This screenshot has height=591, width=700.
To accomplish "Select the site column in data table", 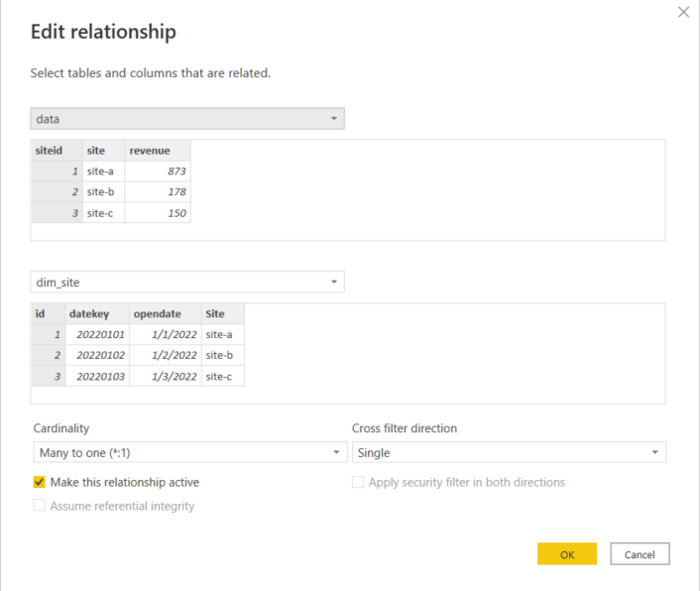I will [96, 151].
